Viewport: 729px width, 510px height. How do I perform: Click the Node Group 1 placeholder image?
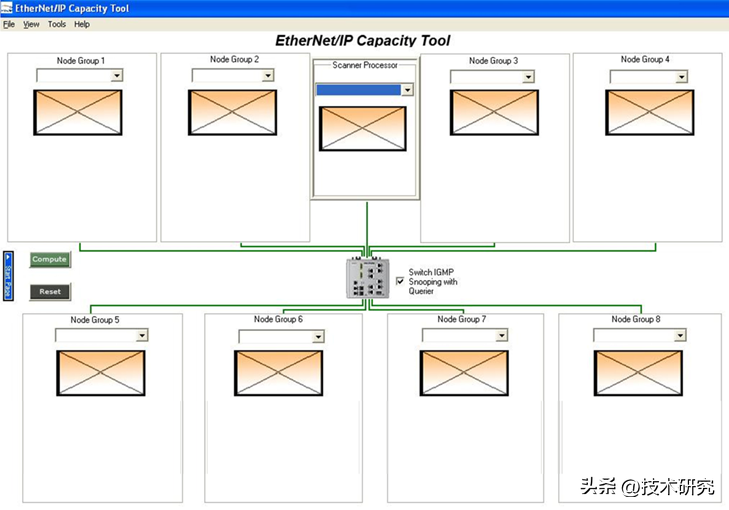(x=77, y=112)
